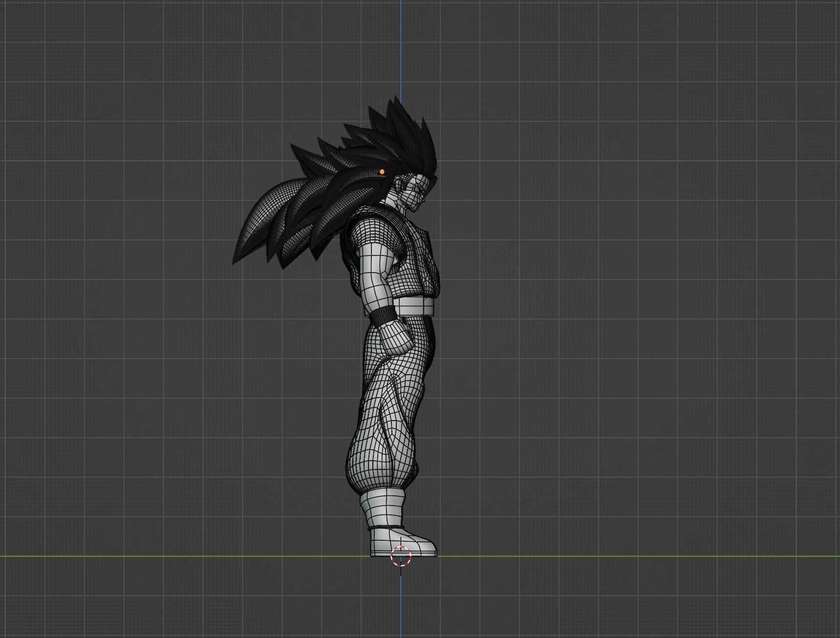Click the red-white 3D cursor circle
This screenshot has width=840, height=638.
pyautogui.click(x=401, y=556)
